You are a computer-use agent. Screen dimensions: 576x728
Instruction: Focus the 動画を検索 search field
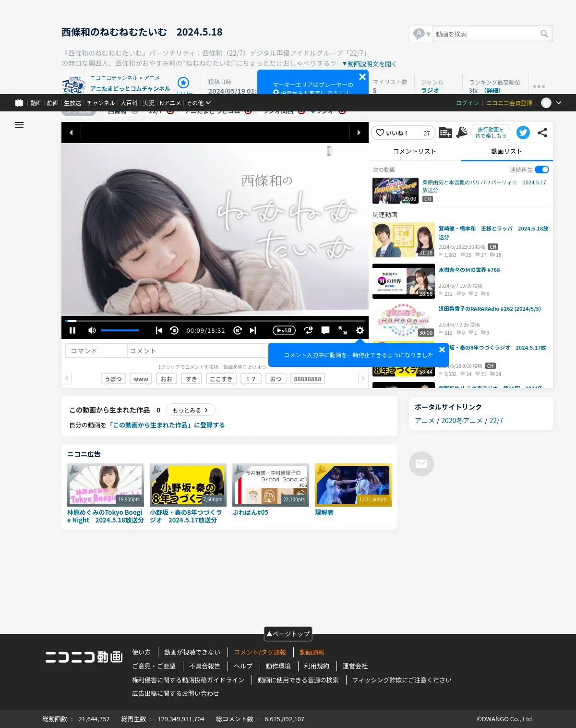(x=486, y=34)
